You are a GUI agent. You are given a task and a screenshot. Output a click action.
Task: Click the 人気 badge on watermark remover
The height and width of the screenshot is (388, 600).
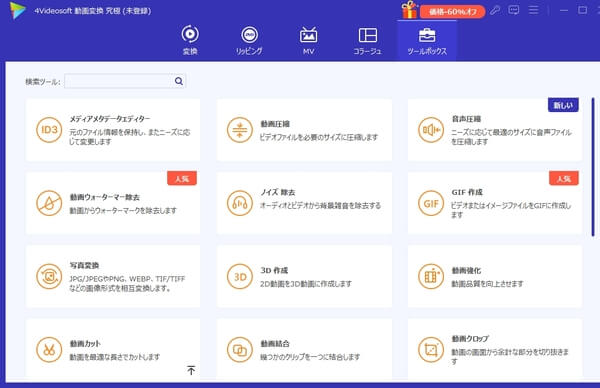(x=182, y=178)
